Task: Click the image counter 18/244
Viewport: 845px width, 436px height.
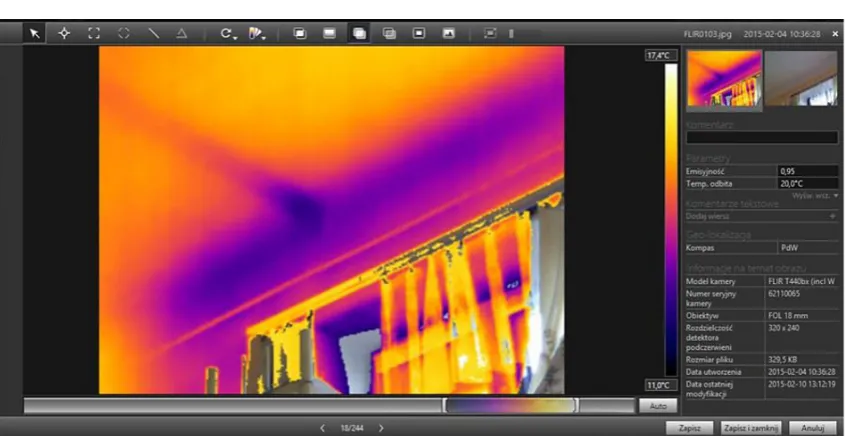Action: [351, 428]
